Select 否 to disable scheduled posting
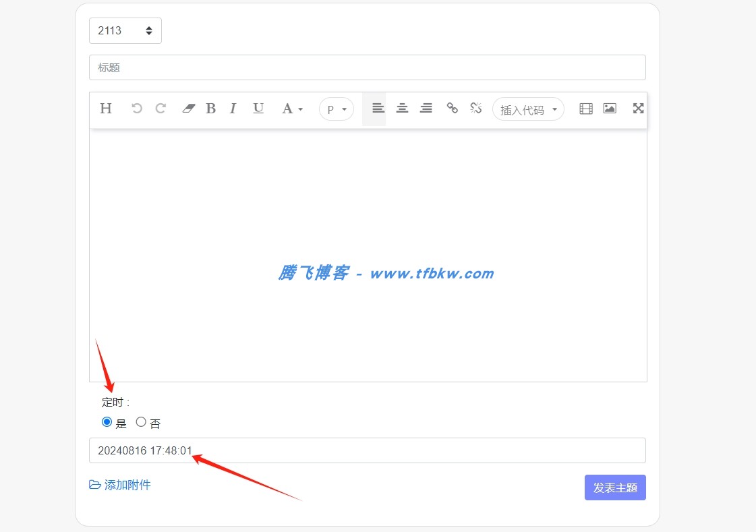This screenshot has width=756, height=532. click(x=141, y=422)
